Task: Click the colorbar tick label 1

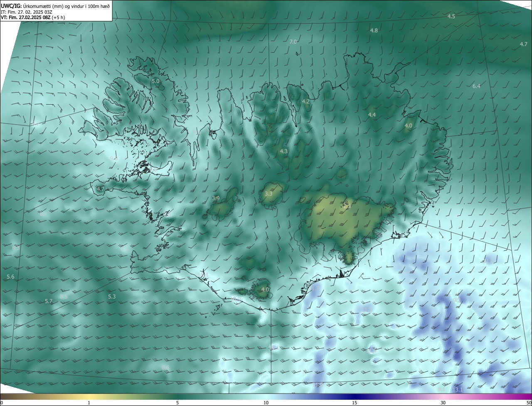Action: (x=89, y=403)
